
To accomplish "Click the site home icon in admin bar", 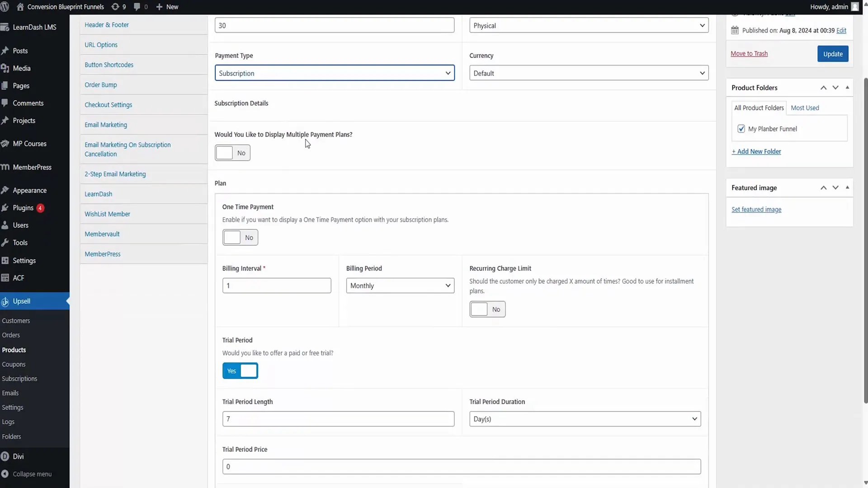I will click(x=20, y=7).
